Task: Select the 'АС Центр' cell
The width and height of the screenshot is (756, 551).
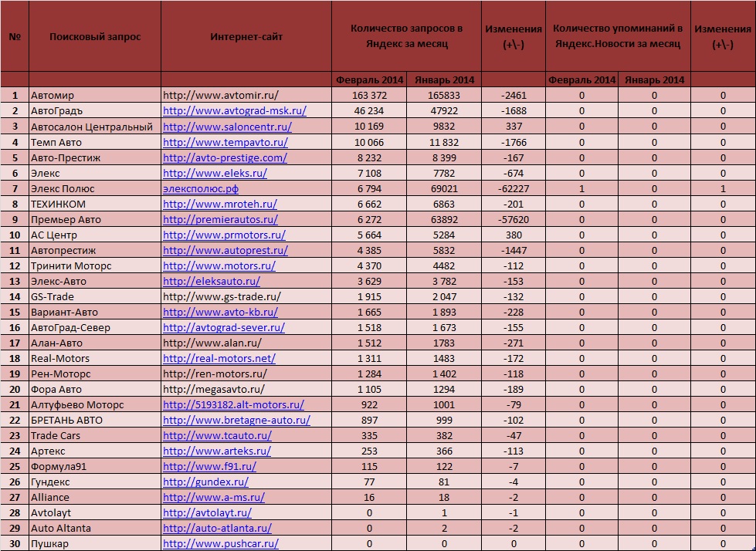Action: [x=95, y=235]
